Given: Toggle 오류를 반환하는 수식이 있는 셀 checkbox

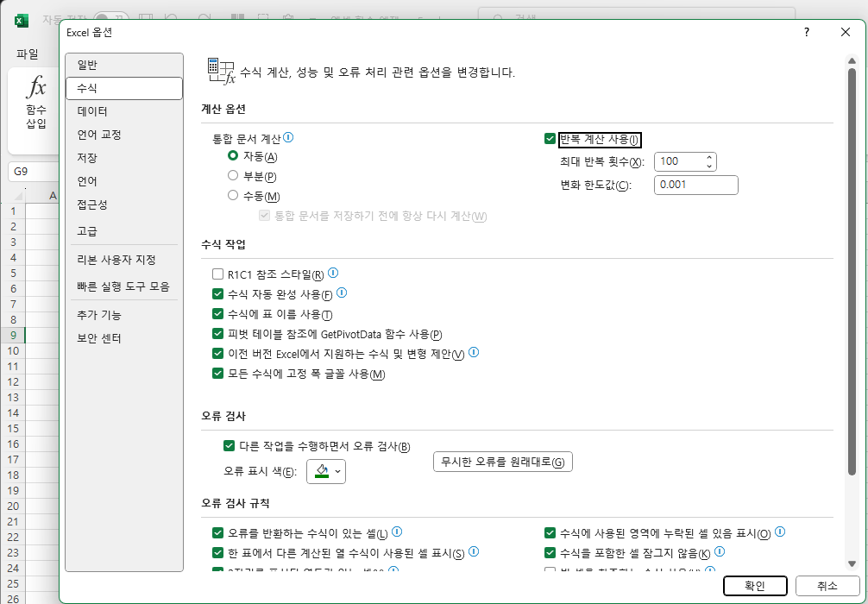Looking at the screenshot, I should pyautogui.click(x=217, y=533).
